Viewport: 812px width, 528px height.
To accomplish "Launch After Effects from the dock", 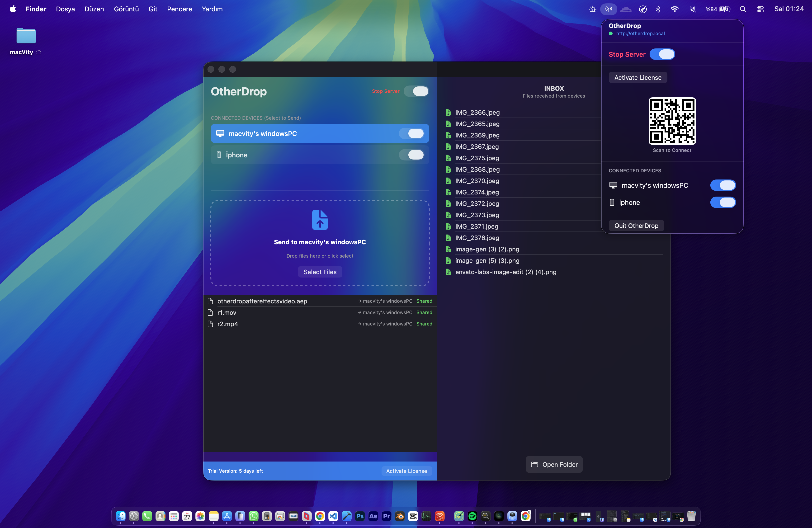I will (x=373, y=516).
